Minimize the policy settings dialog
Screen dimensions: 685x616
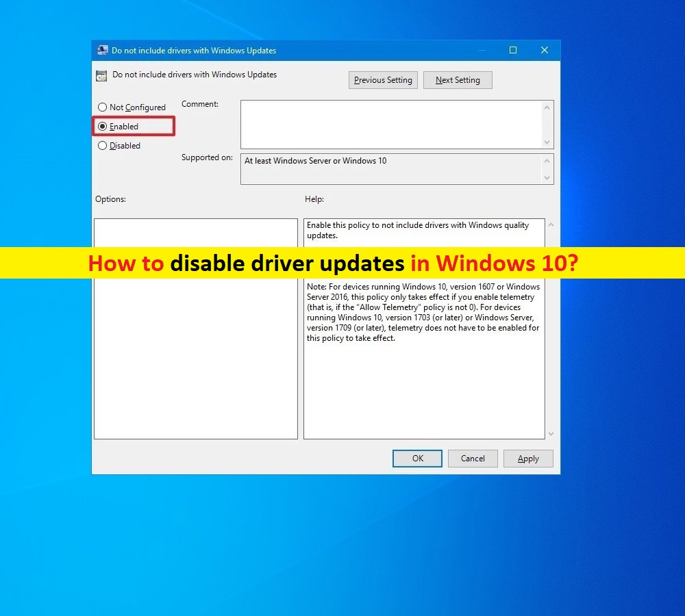click(x=481, y=50)
